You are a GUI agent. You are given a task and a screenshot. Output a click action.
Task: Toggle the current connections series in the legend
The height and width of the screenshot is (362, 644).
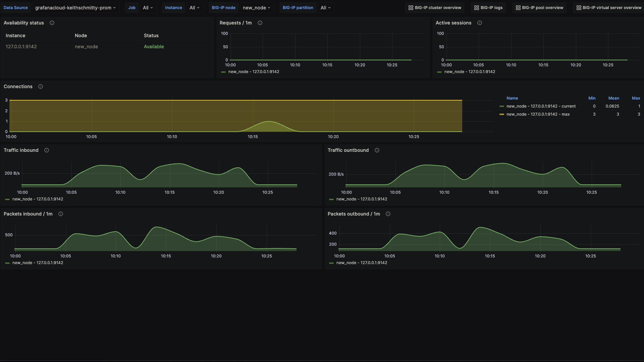(x=541, y=106)
